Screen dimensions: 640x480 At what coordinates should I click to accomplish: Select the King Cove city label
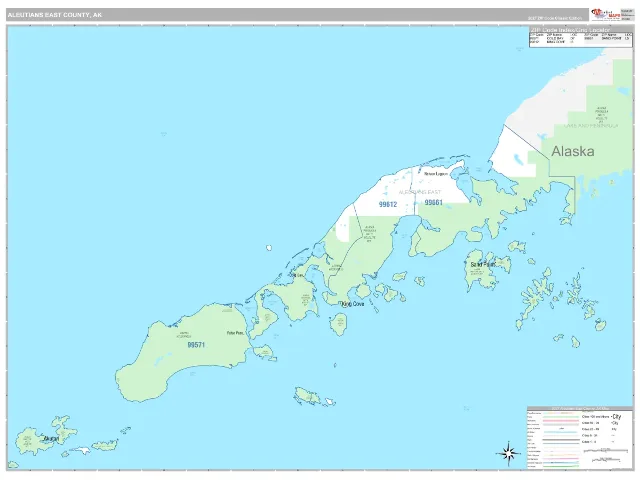[353, 304]
